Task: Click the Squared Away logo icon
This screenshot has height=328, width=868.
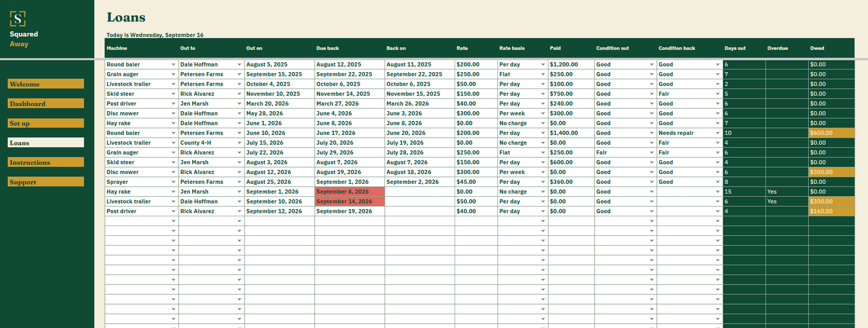Action: pyautogui.click(x=18, y=19)
